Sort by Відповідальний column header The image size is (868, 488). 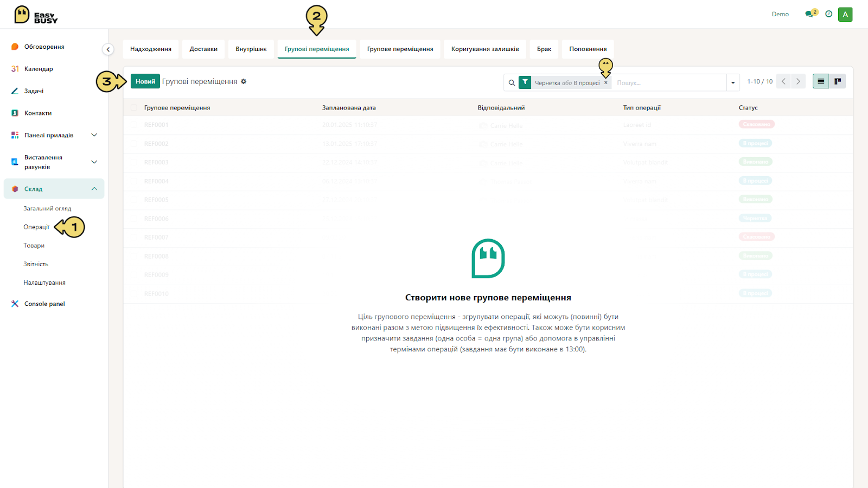click(x=501, y=108)
